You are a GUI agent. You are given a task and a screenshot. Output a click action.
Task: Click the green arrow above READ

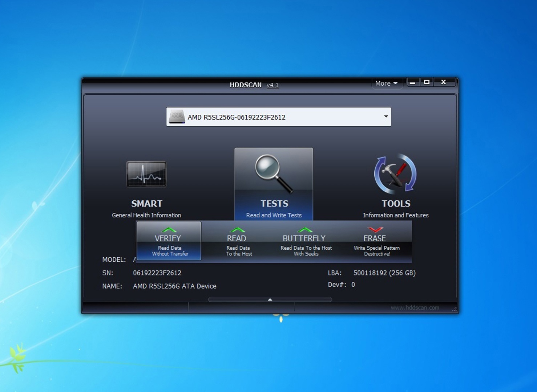[237, 230]
